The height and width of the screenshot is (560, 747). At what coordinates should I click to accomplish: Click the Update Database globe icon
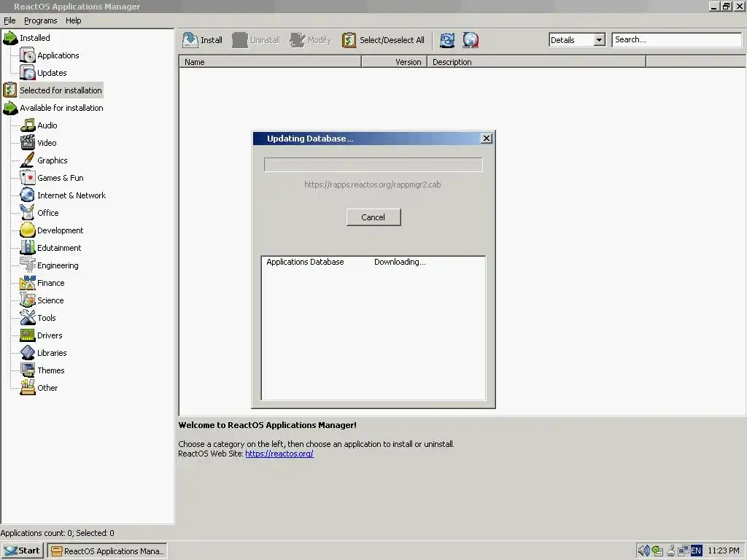pos(471,40)
